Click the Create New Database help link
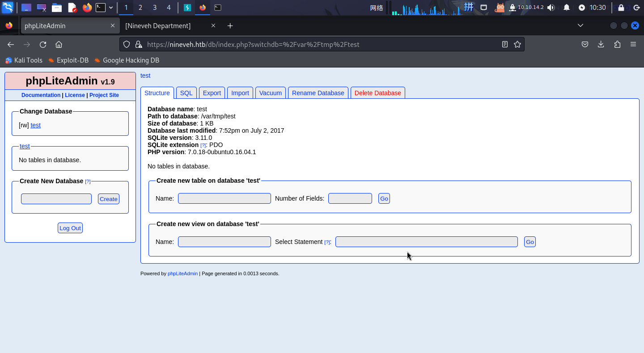 pyautogui.click(x=88, y=181)
